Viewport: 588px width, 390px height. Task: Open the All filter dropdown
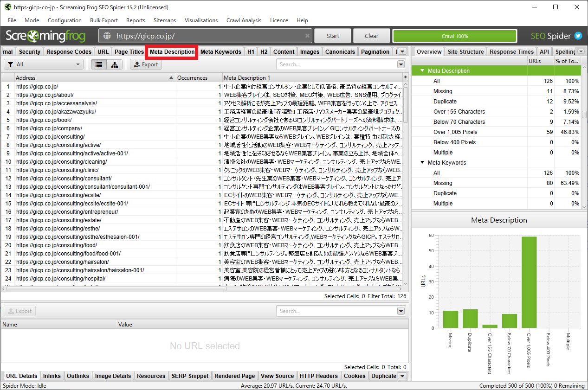(x=44, y=64)
